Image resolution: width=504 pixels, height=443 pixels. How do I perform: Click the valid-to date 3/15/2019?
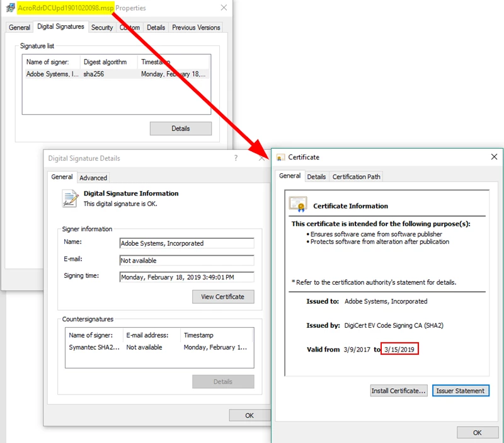point(399,350)
